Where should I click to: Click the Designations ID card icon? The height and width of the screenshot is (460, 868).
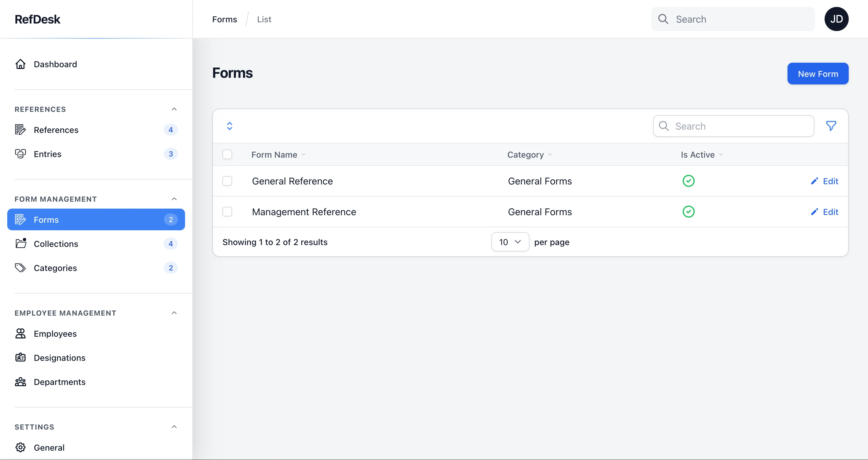click(20, 358)
